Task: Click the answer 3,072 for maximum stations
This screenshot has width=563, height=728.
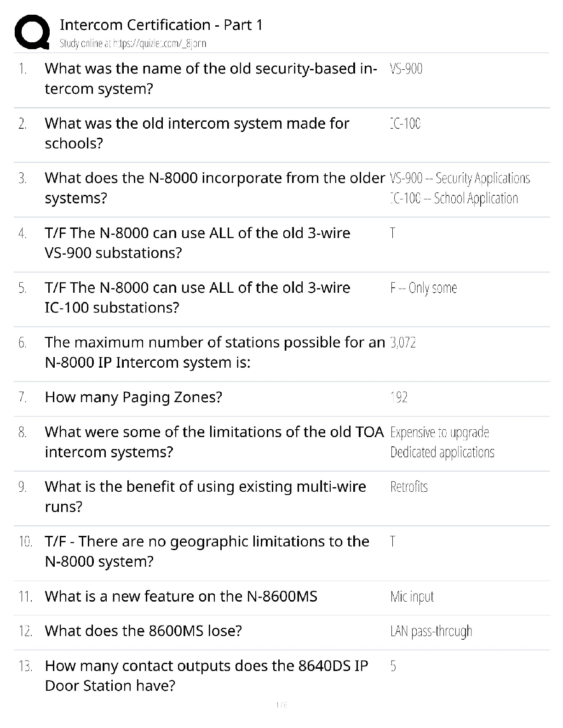Action: [x=403, y=343]
